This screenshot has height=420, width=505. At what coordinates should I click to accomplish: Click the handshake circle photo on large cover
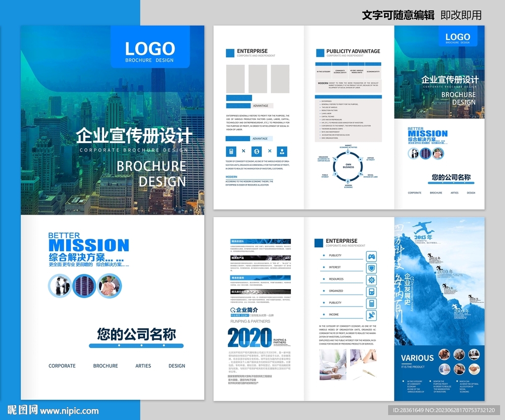[109, 286]
